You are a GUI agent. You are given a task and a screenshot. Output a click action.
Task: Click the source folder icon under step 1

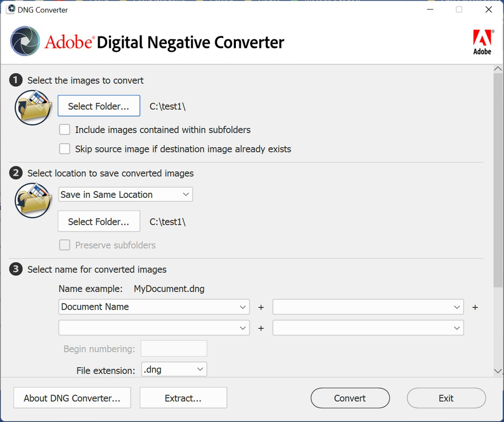point(33,108)
